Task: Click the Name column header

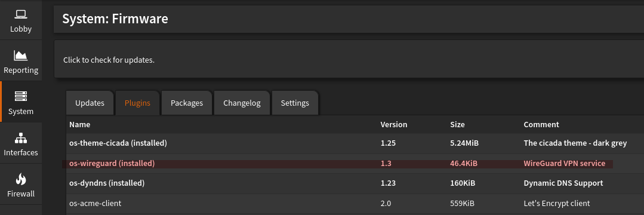Action: (x=79, y=124)
